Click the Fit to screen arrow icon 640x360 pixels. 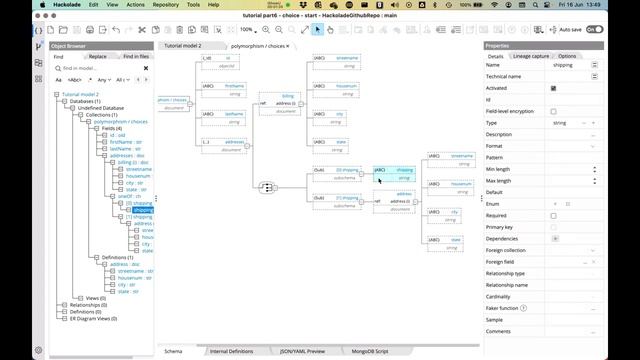[304, 30]
